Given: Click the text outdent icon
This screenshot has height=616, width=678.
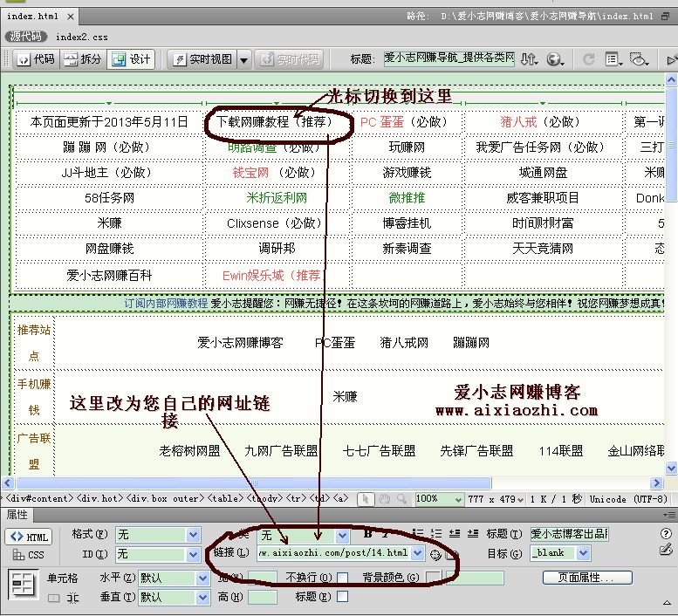Looking at the screenshot, I should (x=454, y=534).
